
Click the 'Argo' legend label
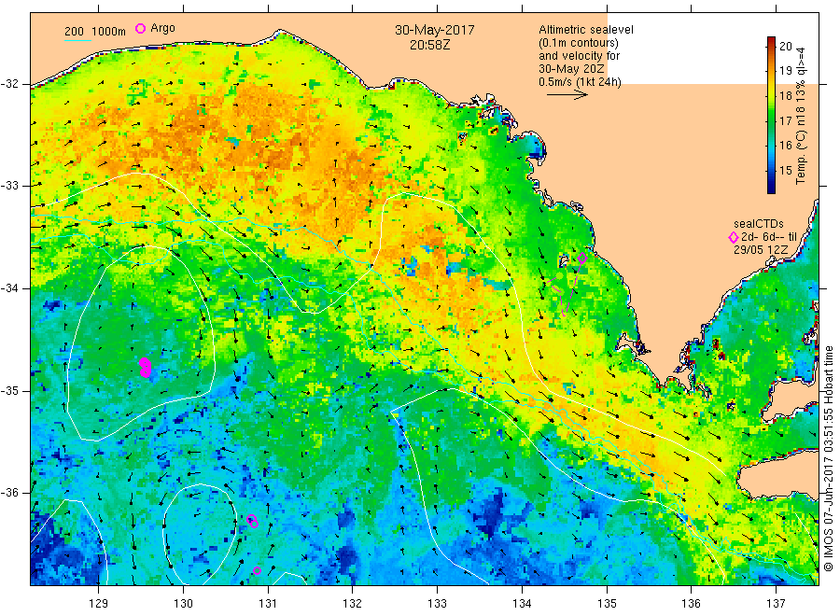[162, 28]
